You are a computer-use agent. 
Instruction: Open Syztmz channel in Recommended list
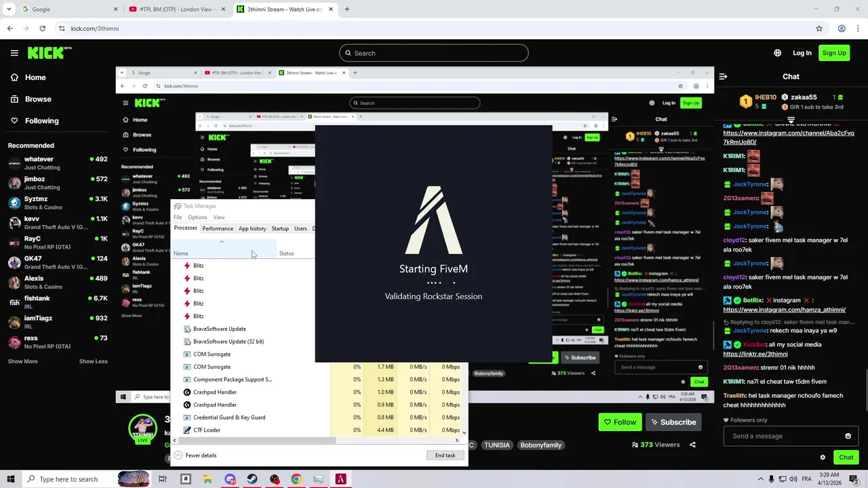click(57, 203)
